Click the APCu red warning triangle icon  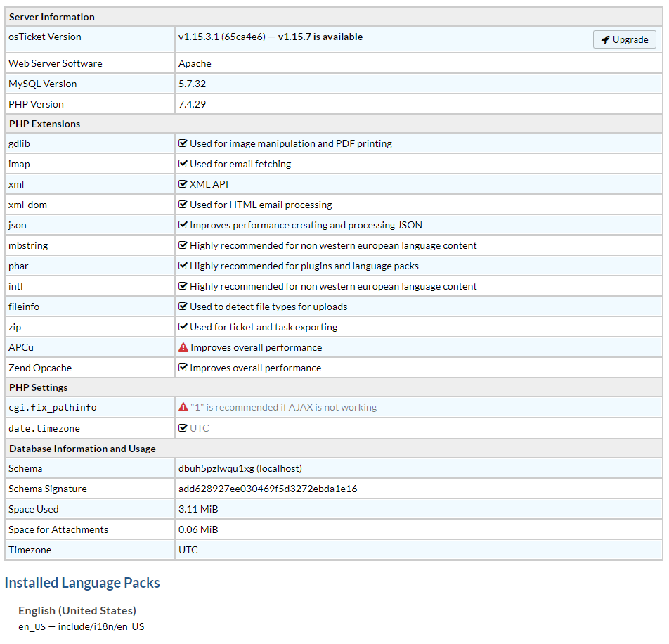click(x=183, y=347)
